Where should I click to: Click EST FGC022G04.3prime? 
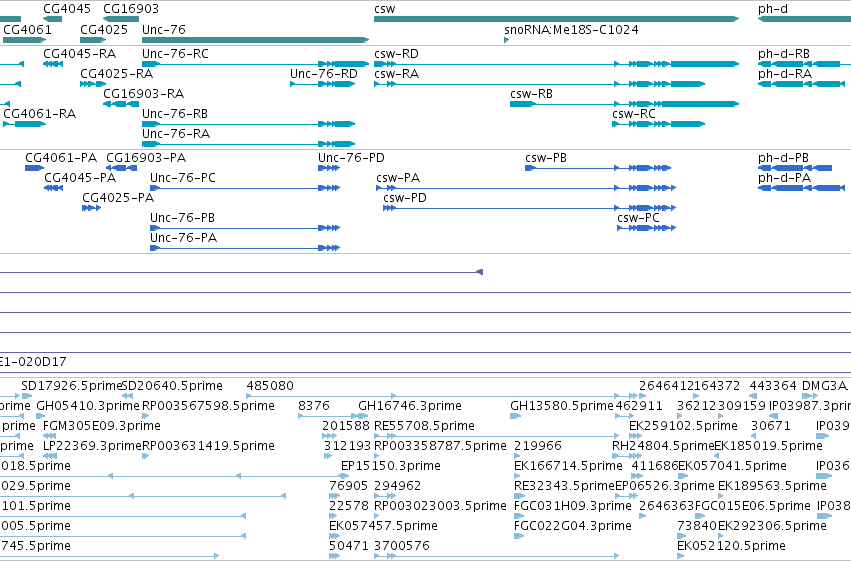[573, 526]
